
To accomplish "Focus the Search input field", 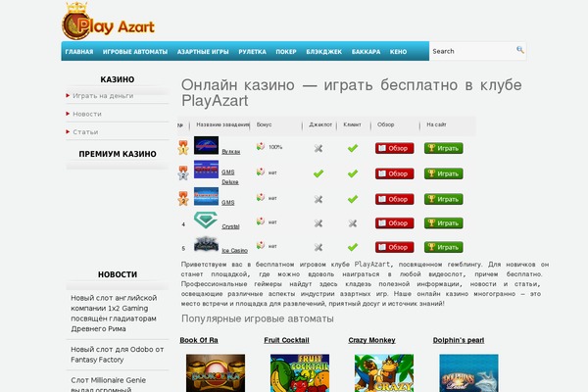I will (x=472, y=51).
